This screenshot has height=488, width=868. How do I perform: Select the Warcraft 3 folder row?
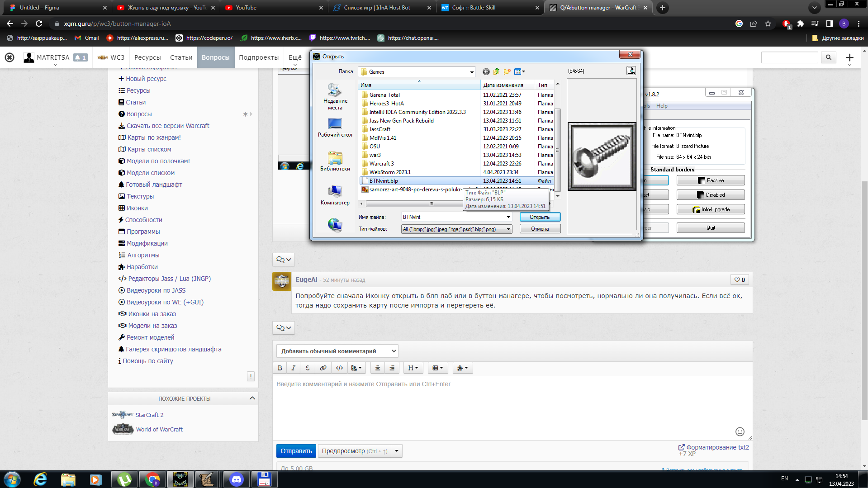pyautogui.click(x=457, y=164)
